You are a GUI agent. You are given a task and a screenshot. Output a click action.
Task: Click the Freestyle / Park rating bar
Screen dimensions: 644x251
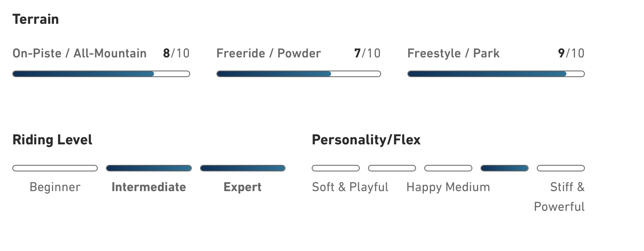[x=496, y=74]
